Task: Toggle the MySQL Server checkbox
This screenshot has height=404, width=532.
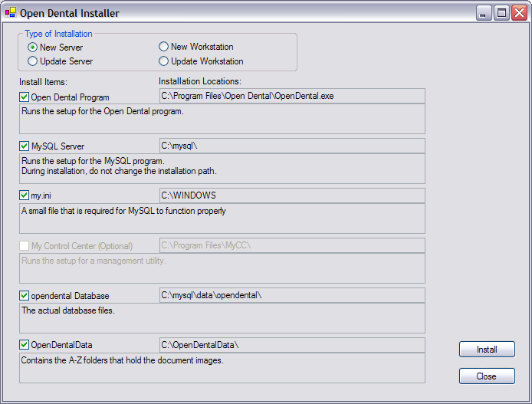Action: 24,146
